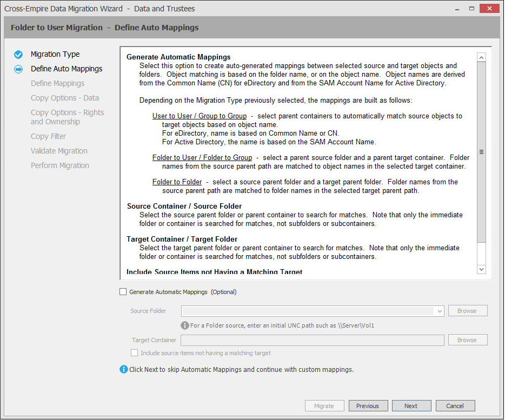Proceed with the Next button

click(x=411, y=406)
